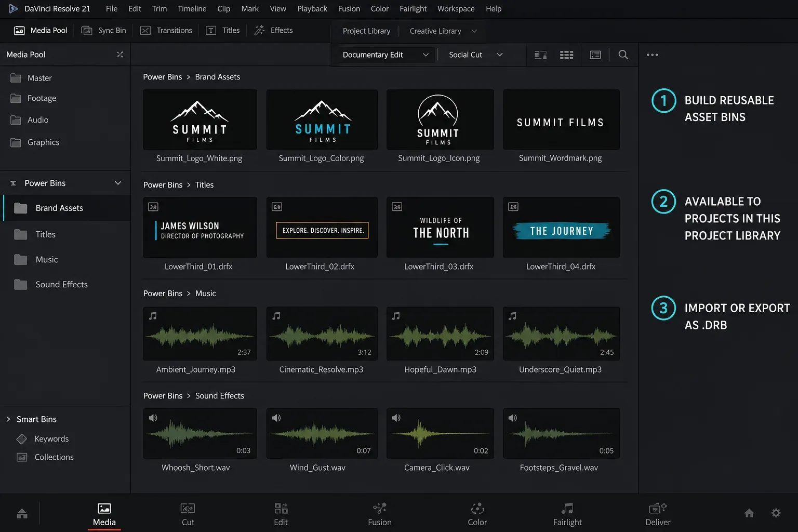The image size is (798, 532).
Task: Click the Master bin folder icon
Action: coord(16,78)
